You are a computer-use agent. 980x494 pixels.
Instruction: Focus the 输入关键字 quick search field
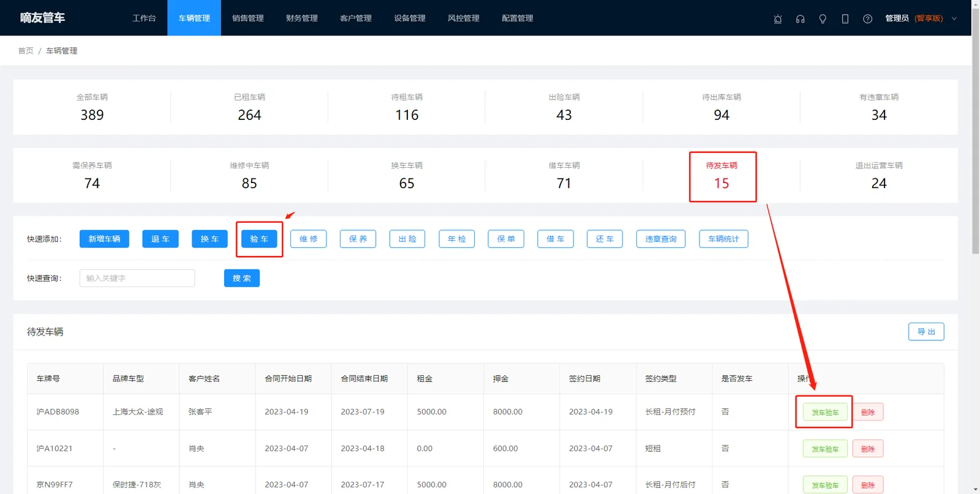coord(137,278)
